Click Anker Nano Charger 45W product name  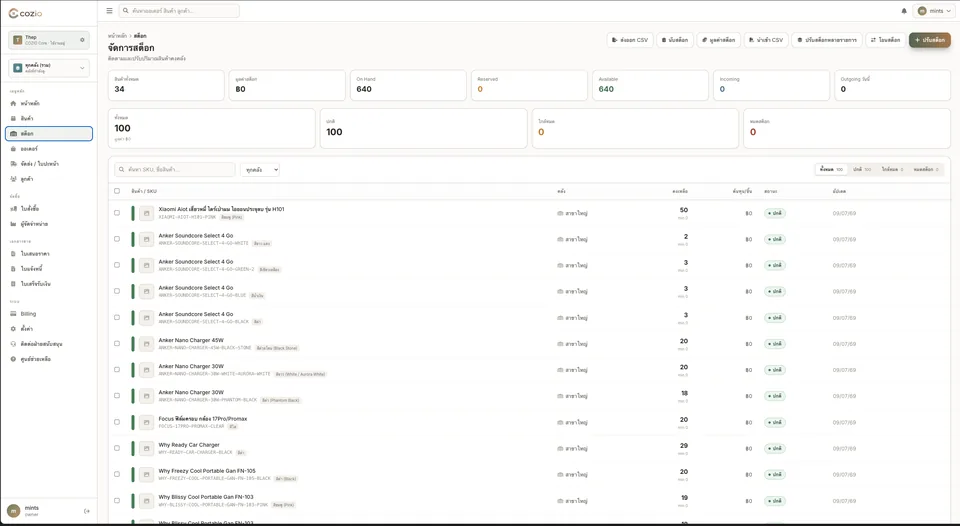click(x=191, y=340)
